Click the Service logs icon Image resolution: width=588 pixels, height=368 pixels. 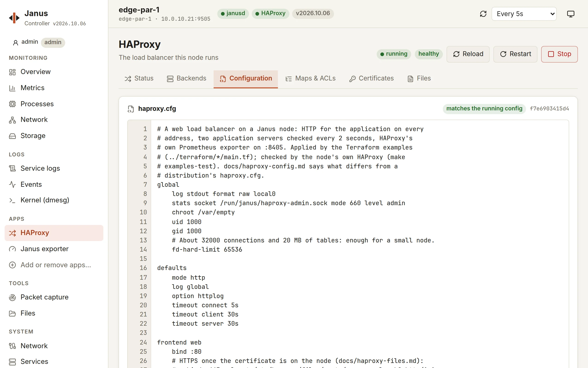coord(12,168)
